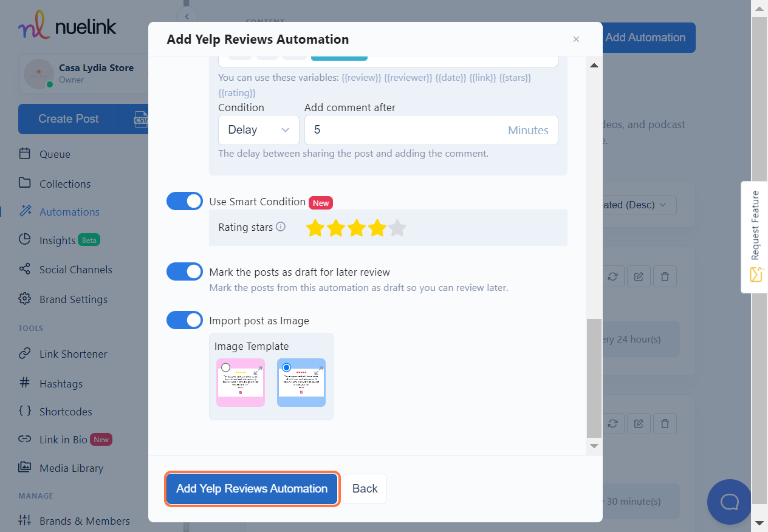Click the Collections folder icon

(24, 183)
